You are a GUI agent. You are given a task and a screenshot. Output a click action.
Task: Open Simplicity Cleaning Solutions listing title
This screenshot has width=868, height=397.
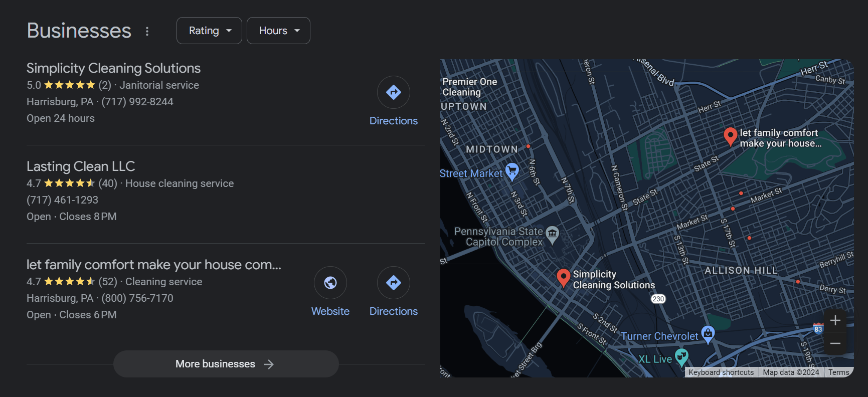pyautogui.click(x=113, y=68)
